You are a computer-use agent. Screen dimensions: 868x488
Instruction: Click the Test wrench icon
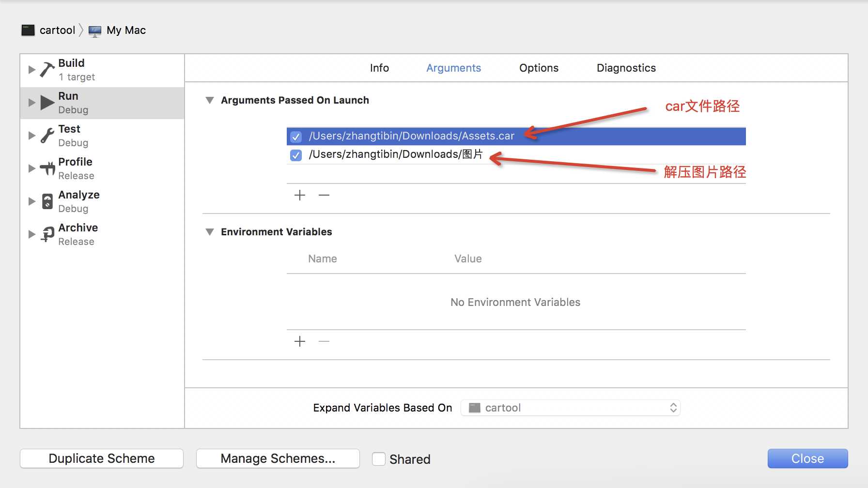point(47,136)
